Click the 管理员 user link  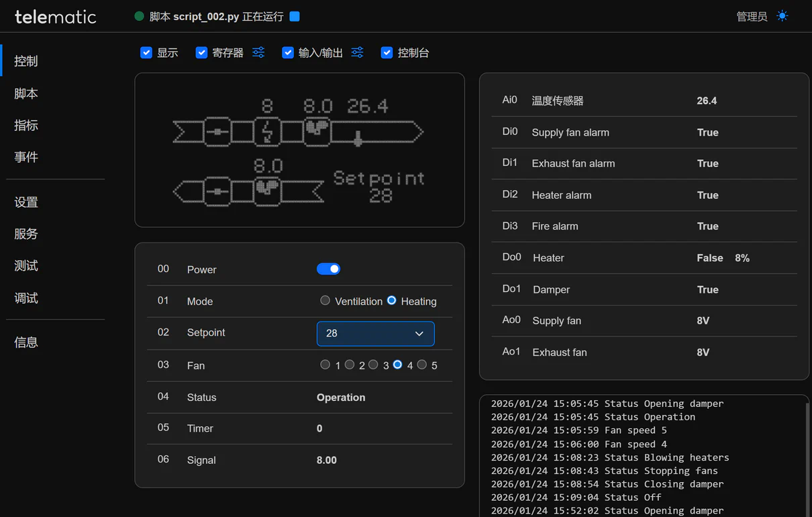click(x=752, y=16)
